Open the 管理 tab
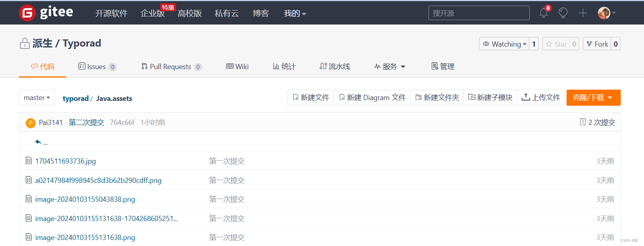Screen dimensions: 644x246 tap(443, 67)
